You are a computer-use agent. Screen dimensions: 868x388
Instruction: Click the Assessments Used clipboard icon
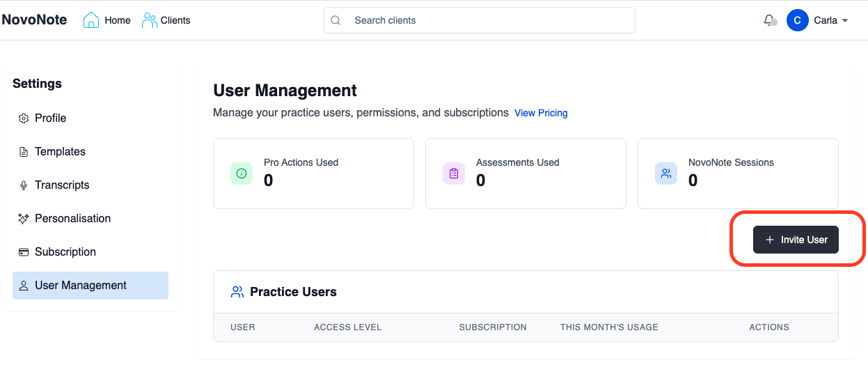pyautogui.click(x=454, y=173)
